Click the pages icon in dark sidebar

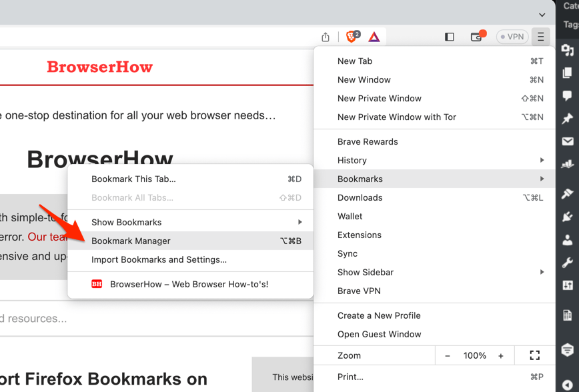[x=568, y=73]
